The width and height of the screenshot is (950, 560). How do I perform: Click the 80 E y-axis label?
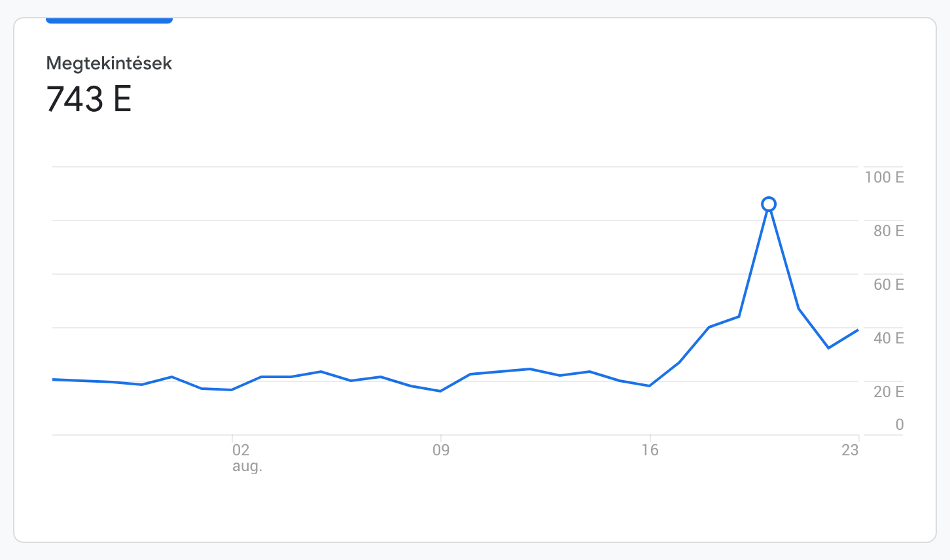tap(888, 231)
